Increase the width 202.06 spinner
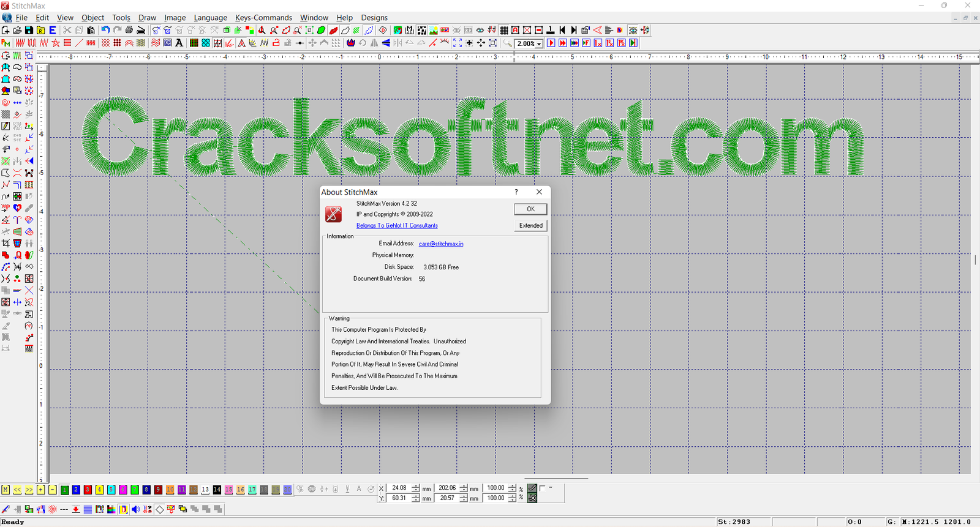 click(464, 486)
